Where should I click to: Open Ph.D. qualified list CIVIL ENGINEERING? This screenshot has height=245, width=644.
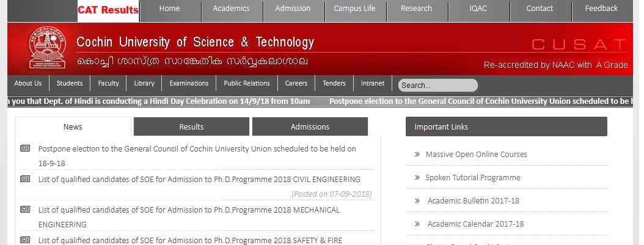(199, 180)
